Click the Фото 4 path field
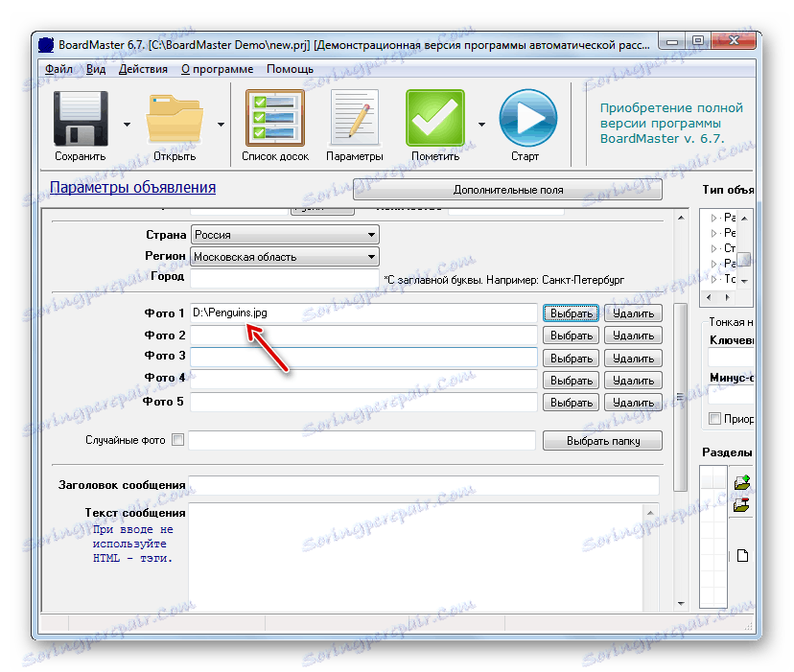794x672 pixels. [x=363, y=380]
